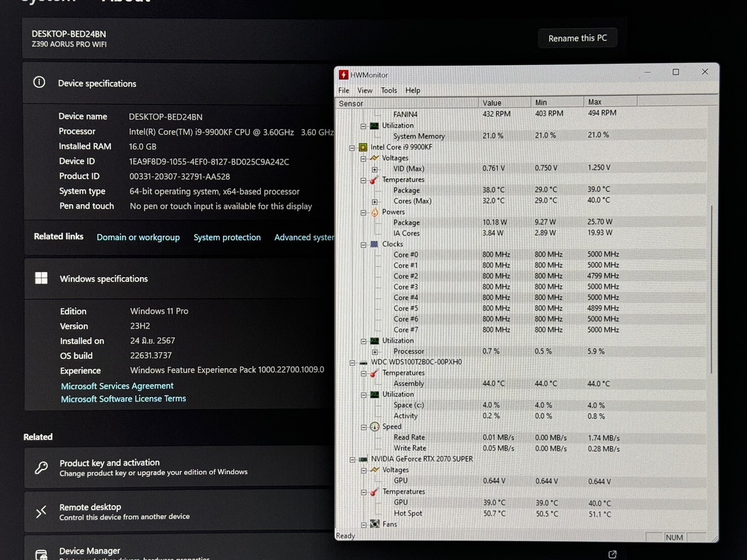Click the NVIDIA graphics card icon
Image resolution: width=747 pixels, height=560 pixels.
coord(363,459)
